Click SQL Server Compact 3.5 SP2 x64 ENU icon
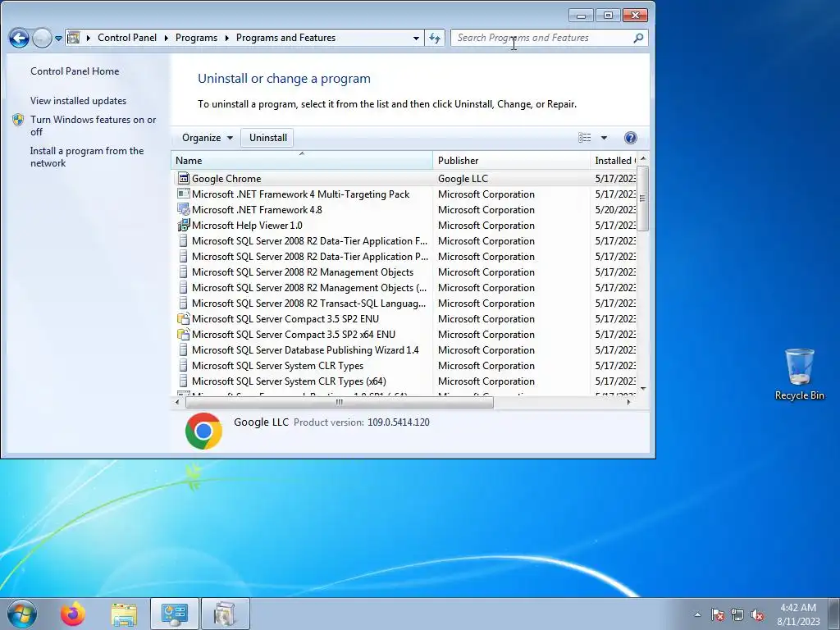This screenshot has height=630, width=840. 184,335
